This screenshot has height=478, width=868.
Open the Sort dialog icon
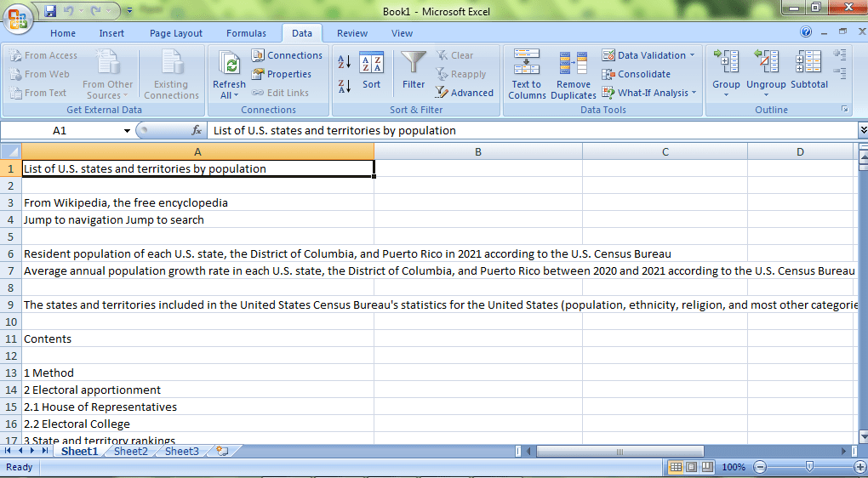pyautogui.click(x=371, y=71)
